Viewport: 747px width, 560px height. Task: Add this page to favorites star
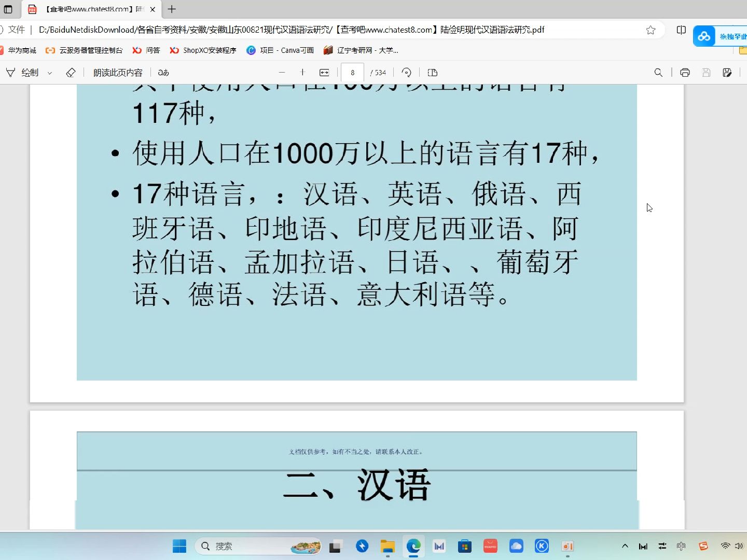click(x=651, y=30)
